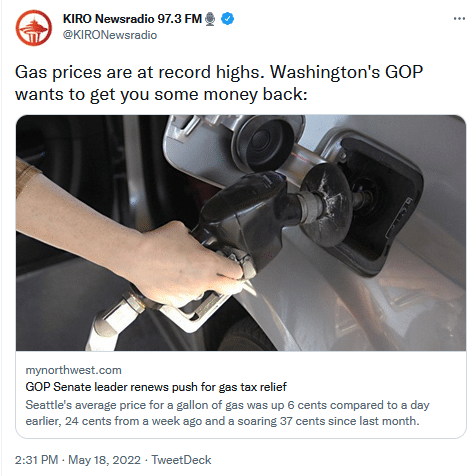Click the 2:31 PM timestamp
Viewport: 476px width, 476px height.
36,460
